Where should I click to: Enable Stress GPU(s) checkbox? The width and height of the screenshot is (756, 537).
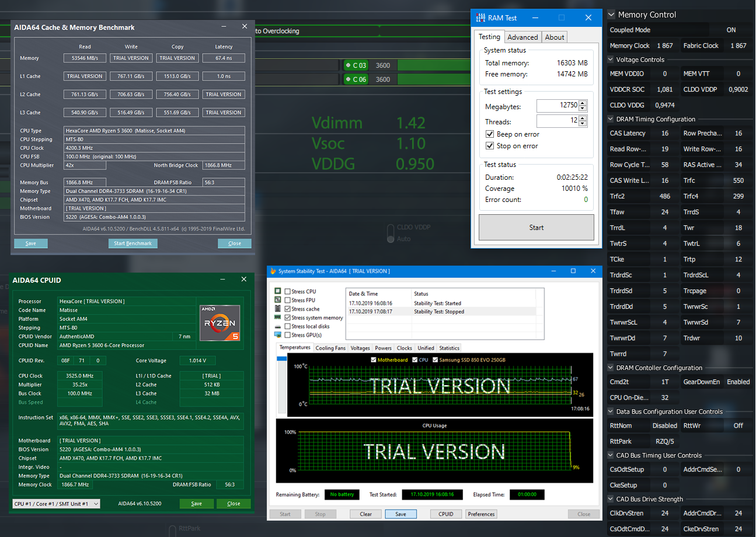click(287, 335)
